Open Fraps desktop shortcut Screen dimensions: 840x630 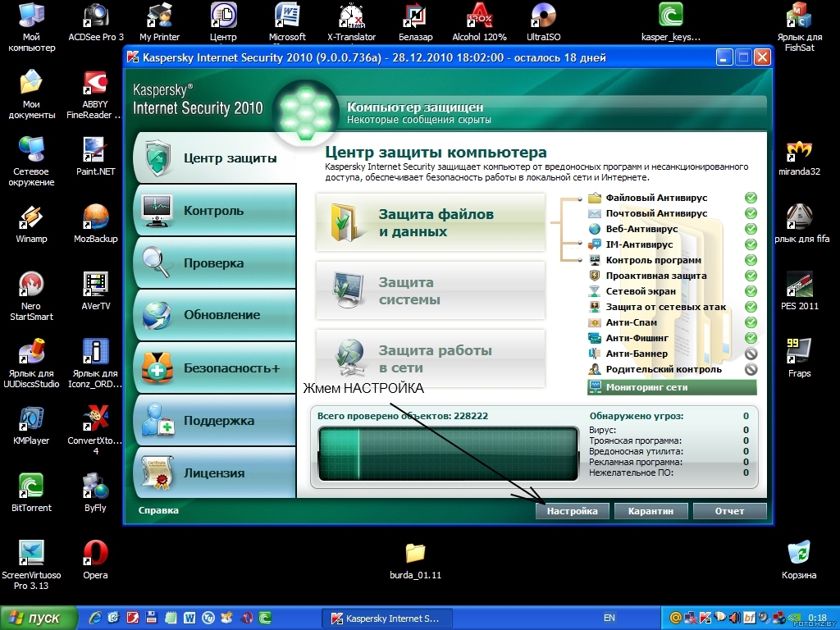(799, 358)
